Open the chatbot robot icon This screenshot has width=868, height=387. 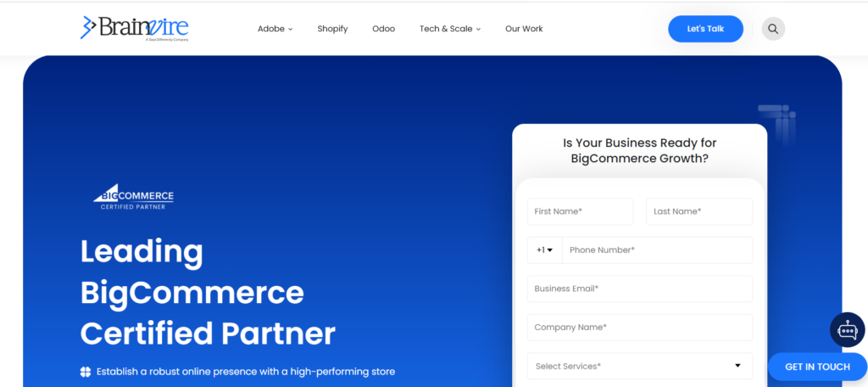847,330
